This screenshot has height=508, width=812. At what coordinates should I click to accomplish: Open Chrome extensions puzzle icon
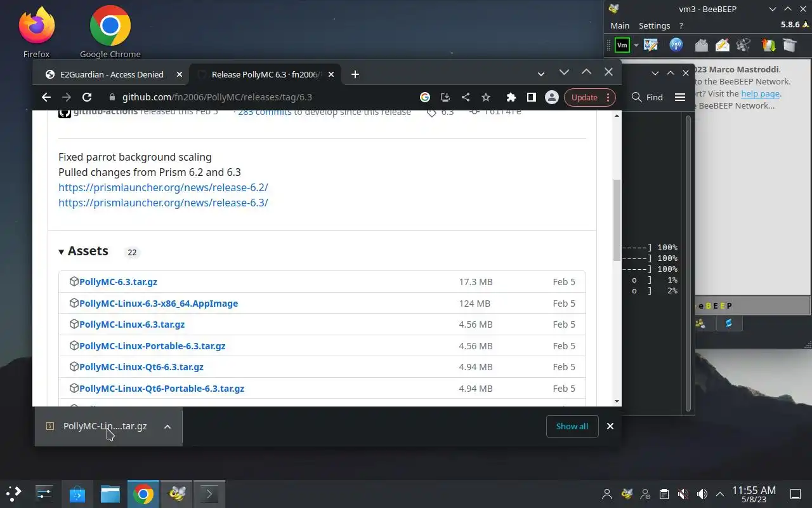[511, 97]
